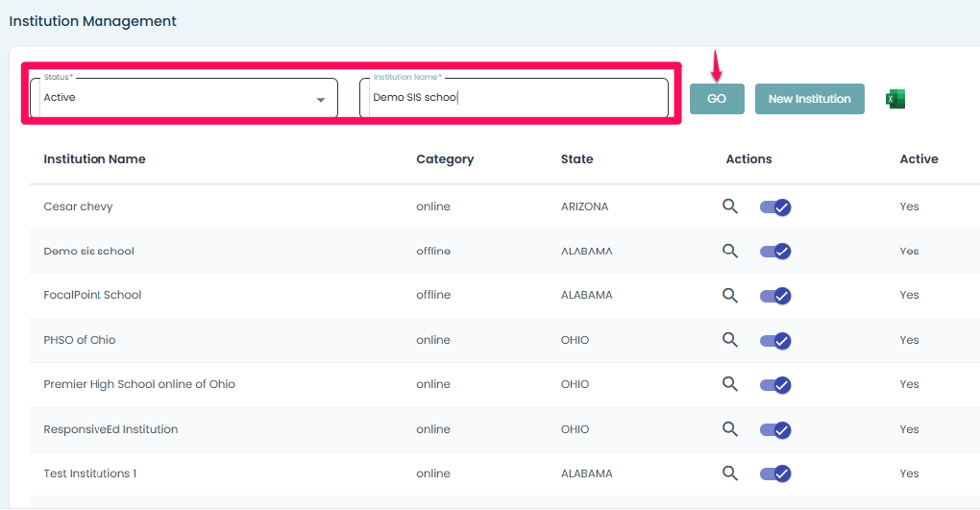Click the New Institution button
This screenshot has width=980, height=510.
point(809,99)
